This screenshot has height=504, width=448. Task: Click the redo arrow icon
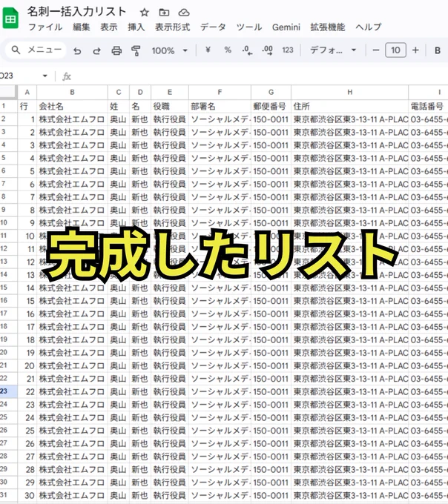click(97, 50)
